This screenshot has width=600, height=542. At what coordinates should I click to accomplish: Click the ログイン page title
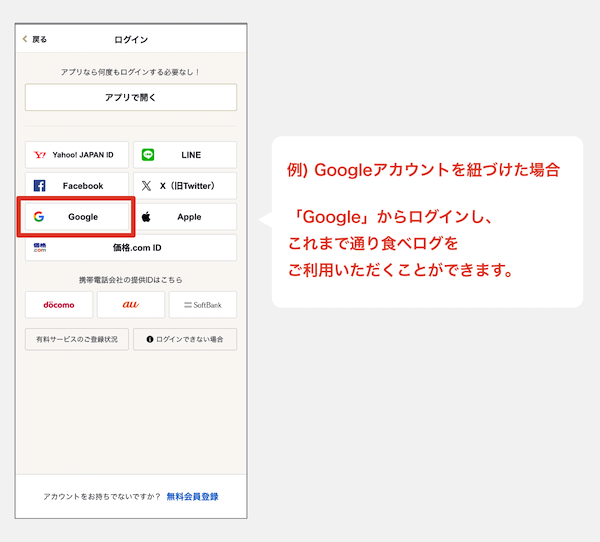click(131, 39)
